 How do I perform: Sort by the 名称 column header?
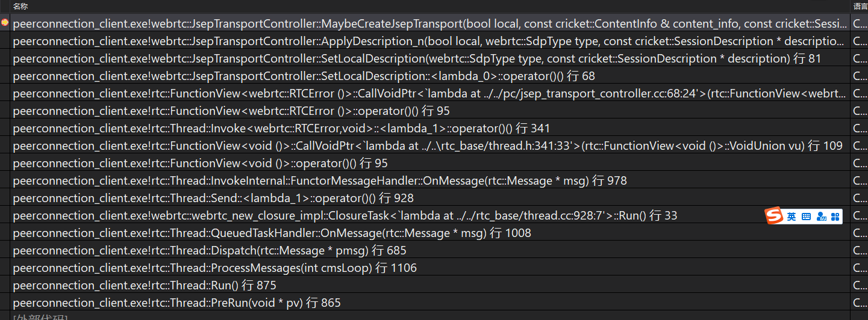[20, 6]
